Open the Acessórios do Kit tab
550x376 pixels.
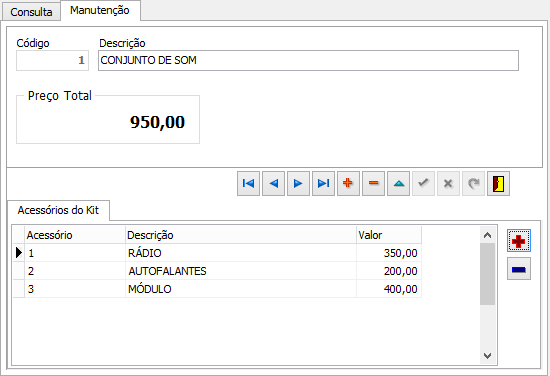[58, 210]
